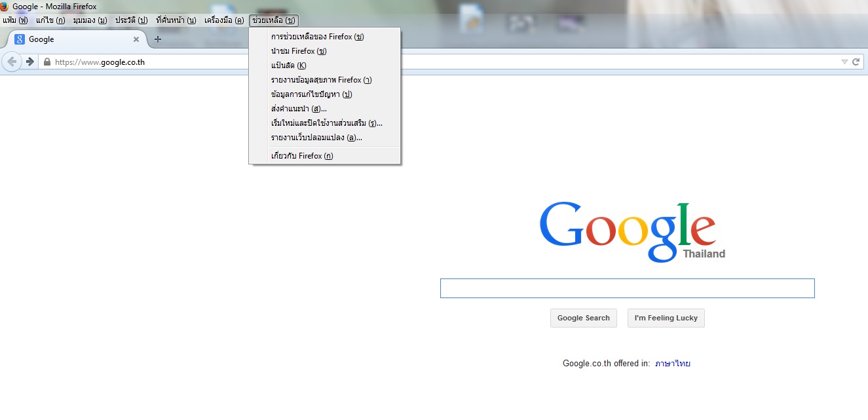This screenshot has width=868, height=420.
Task: Switch language via ภาษาไทย link
Action: pyautogui.click(x=673, y=363)
